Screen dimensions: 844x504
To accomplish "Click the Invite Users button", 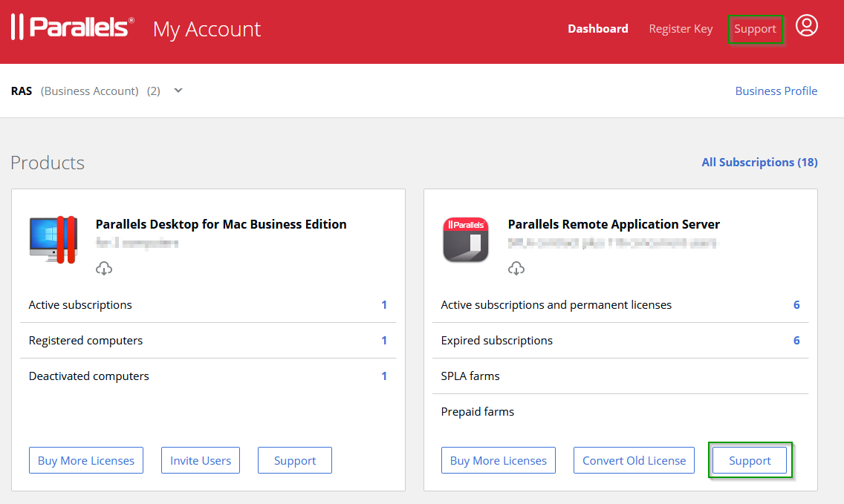I will tap(201, 460).
